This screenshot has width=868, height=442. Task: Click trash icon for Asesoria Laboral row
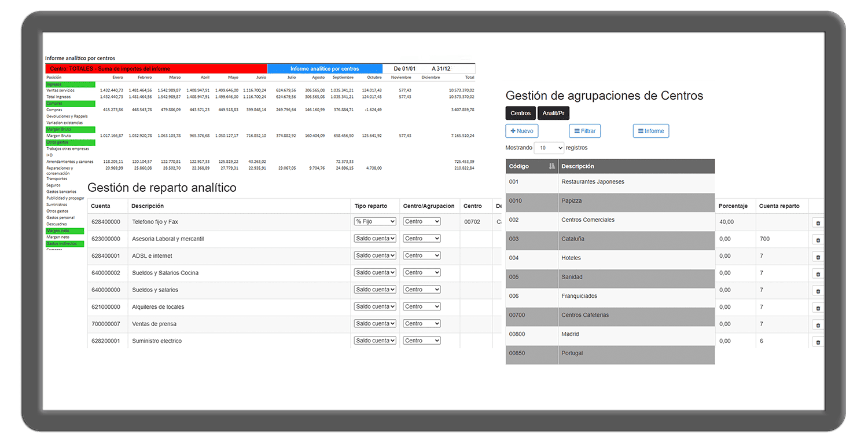(x=818, y=240)
